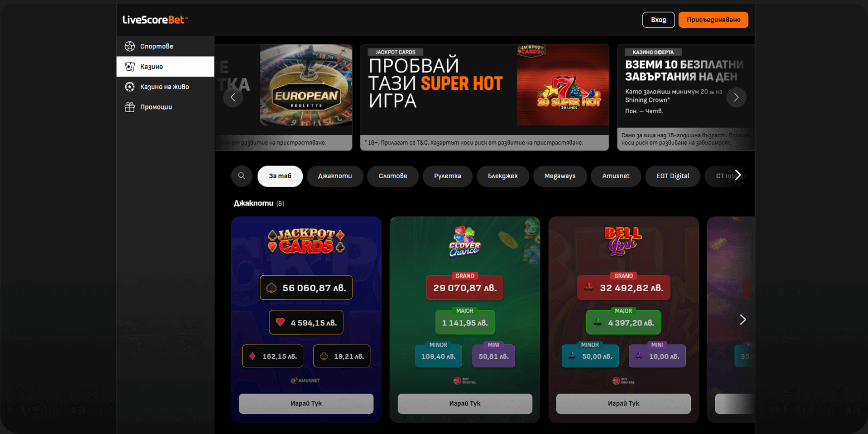Click the Вход login button
Viewport: 868px width, 434px height.
tap(659, 20)
